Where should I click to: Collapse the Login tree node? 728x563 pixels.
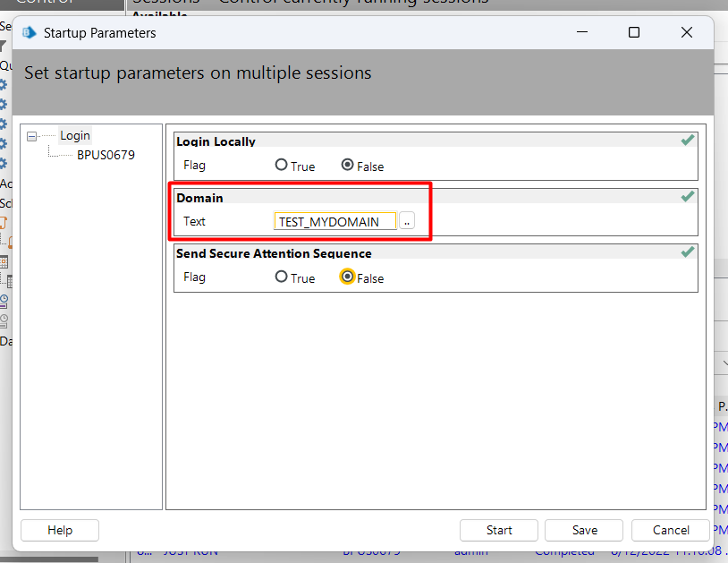tap(31, 137)
